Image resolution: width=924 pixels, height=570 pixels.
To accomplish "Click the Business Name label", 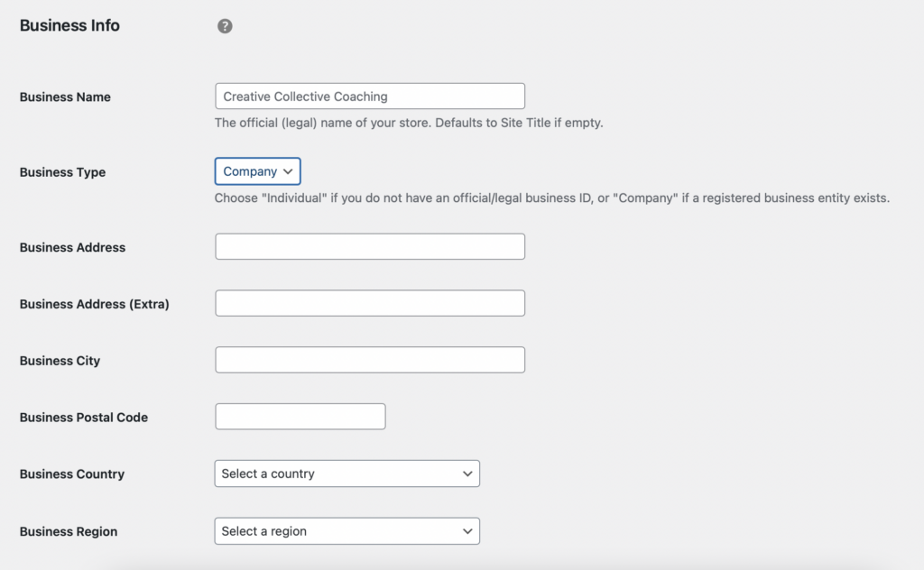I will coord(65,97).
